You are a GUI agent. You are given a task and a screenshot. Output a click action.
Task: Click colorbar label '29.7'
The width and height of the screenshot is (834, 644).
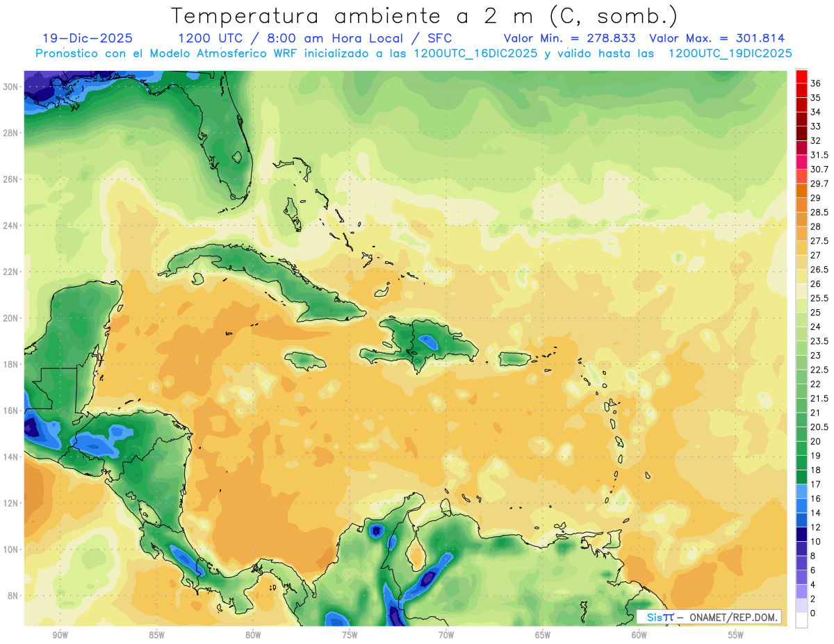[x=819, y=184]
